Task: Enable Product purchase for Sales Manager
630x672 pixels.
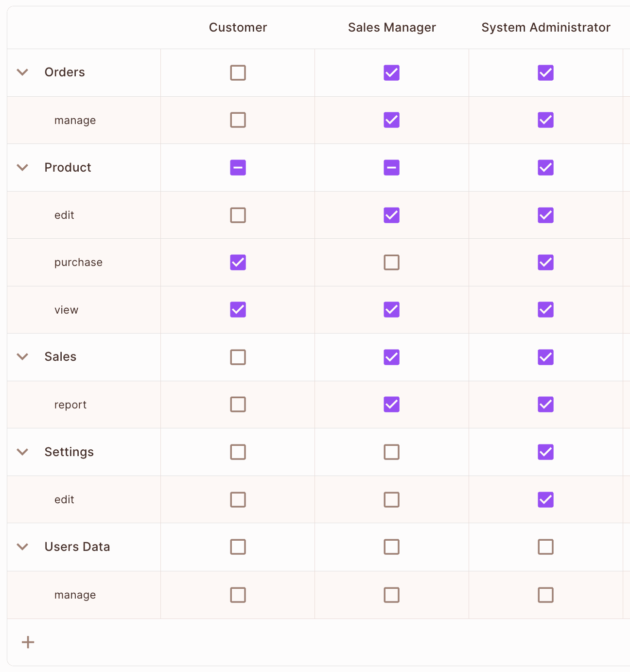Action: (391, 263)
